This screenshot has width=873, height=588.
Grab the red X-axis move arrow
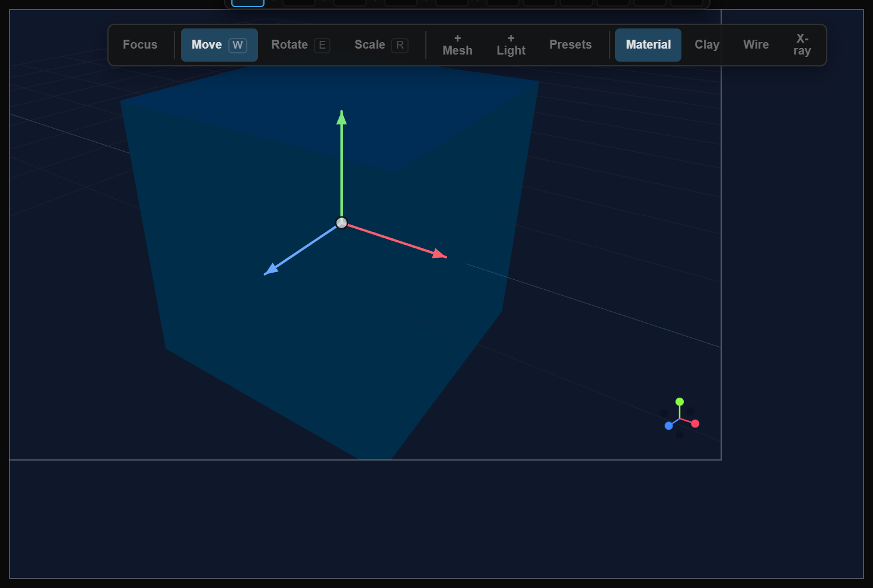pyautogui.click(x=439, y=254)
